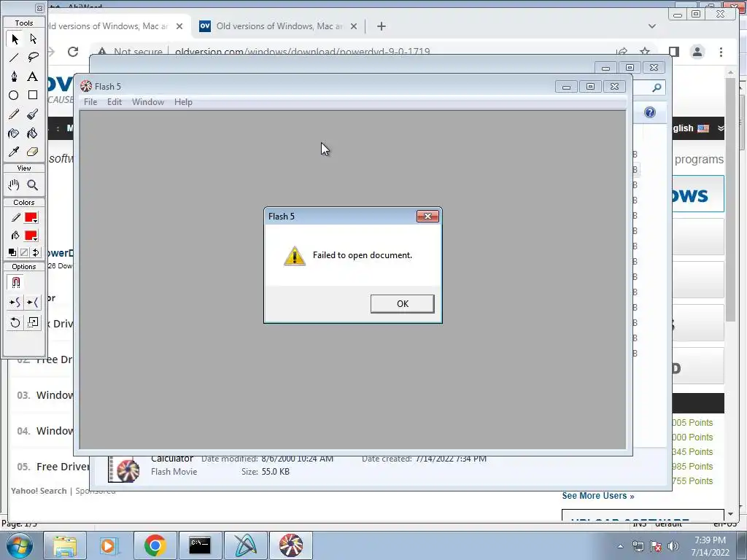
Task: Toggle Chrome side panel icon
Action: tap(673, 52)
